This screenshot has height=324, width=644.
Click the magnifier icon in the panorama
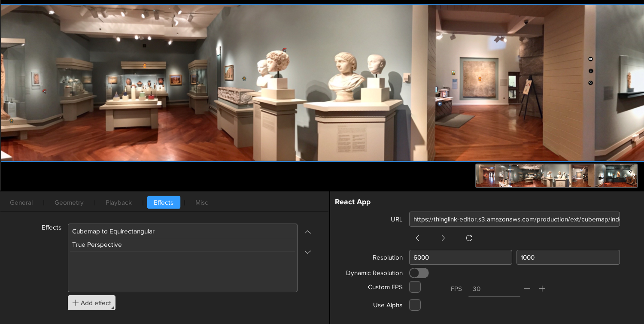[x=591, y=83]
